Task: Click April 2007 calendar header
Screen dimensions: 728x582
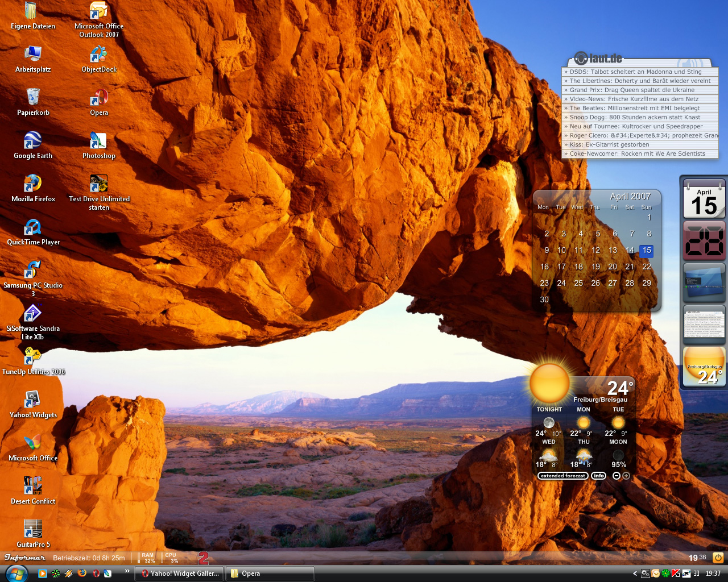Action: (x=630, y=196)
